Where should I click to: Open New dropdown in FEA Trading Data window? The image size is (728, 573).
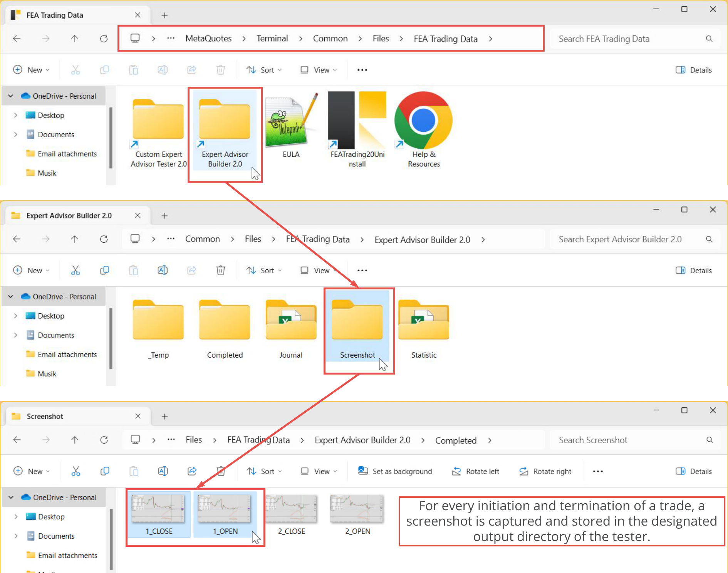[32, 70]
